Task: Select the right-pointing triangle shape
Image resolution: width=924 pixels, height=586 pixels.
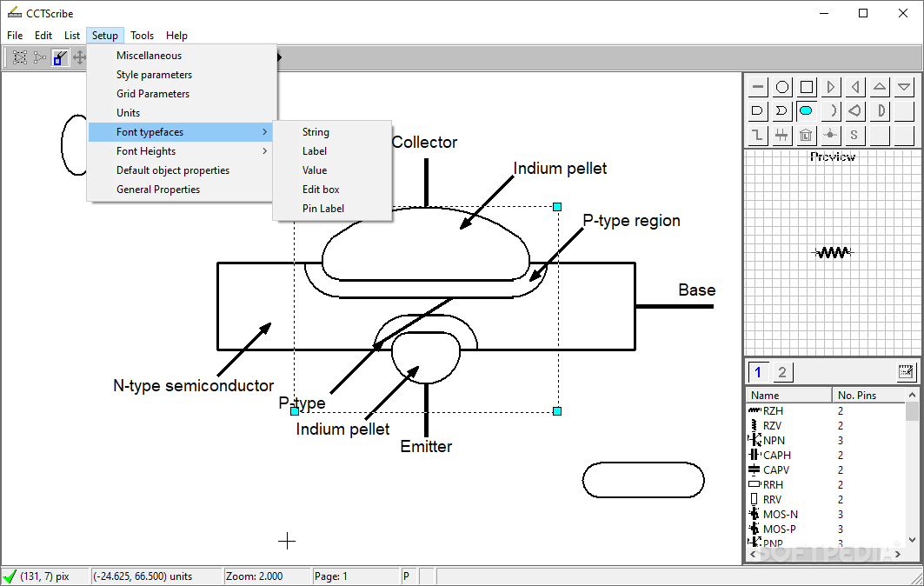Action: [x=831, y=87]
